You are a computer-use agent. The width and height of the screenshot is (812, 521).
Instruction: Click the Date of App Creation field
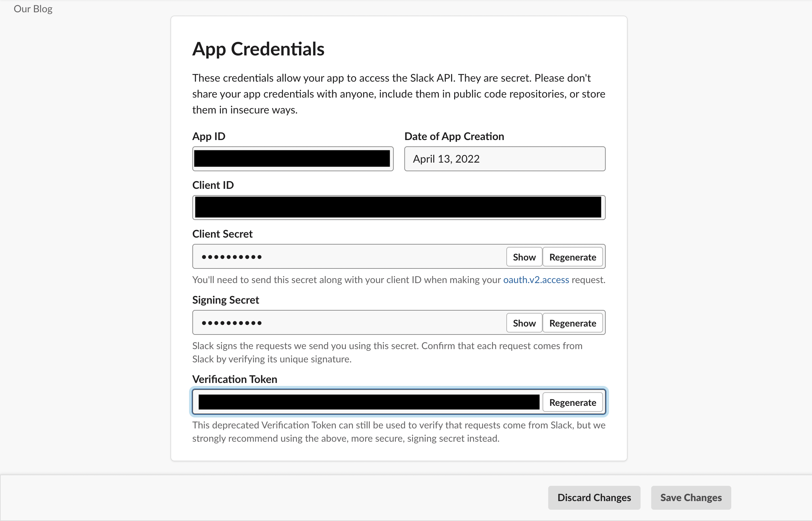pyautogui.click(x=505, y=159)
